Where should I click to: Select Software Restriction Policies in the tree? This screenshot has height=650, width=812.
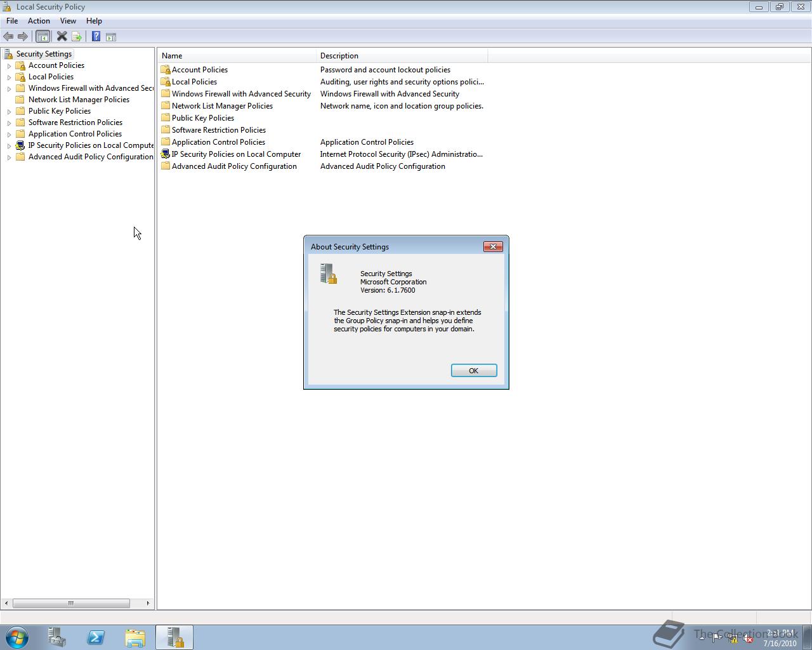click(x=75, y=123)
